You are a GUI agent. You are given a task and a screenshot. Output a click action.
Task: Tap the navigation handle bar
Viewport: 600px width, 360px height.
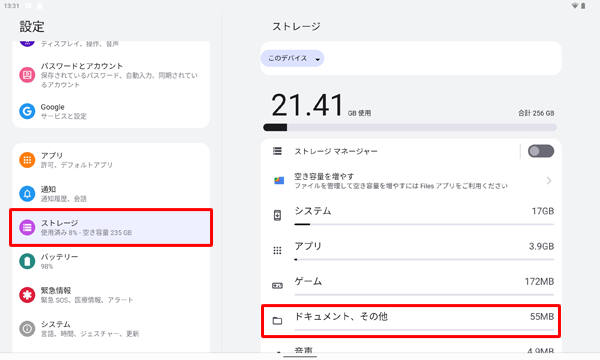coord(300,357)
